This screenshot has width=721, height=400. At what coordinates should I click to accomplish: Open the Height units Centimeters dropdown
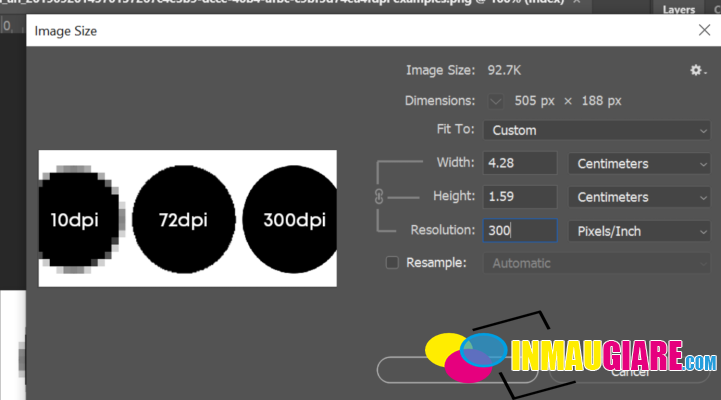click(x=639, y=197)
